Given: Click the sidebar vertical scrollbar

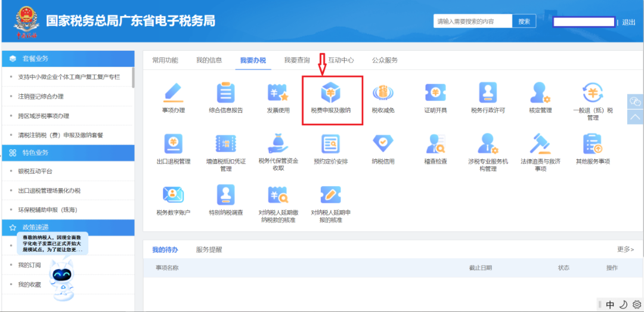Looking at the screenshot, I should coord(133,78).
